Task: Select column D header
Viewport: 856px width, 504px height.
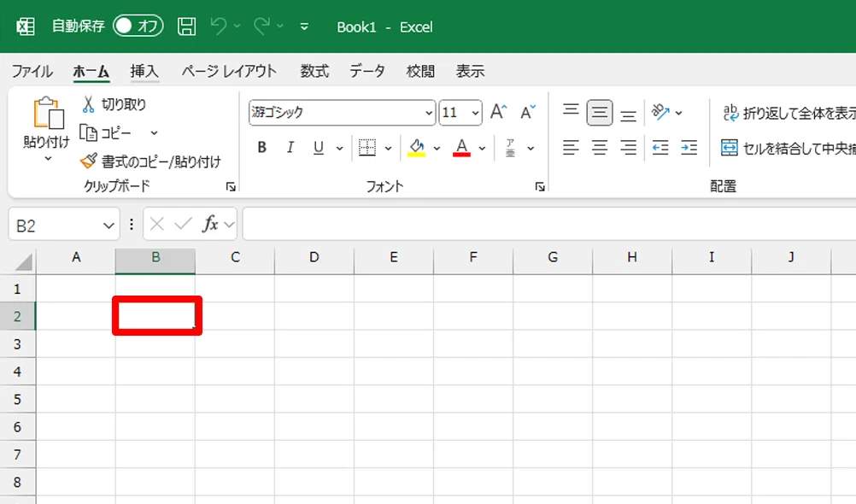Action: [314, 257]
